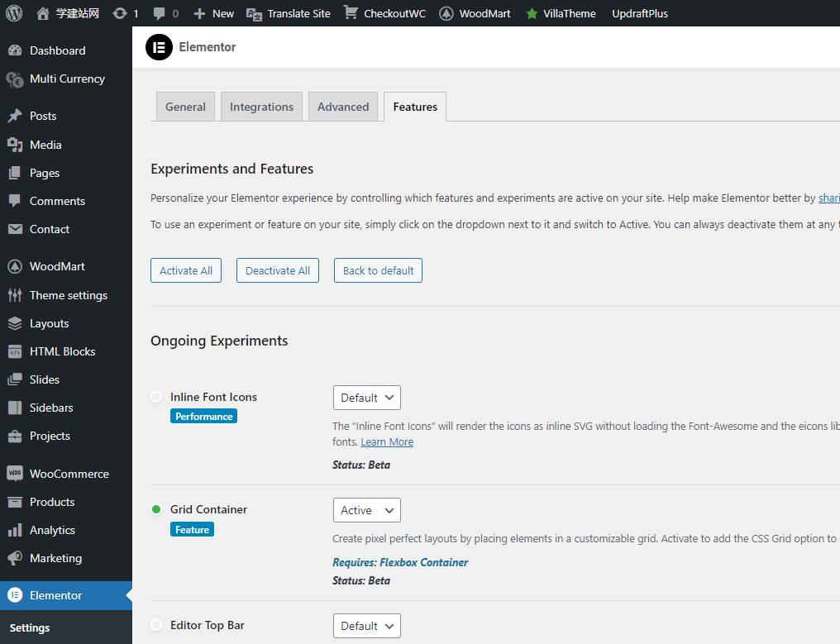840x644 pixels.
Task: Switch to the Advanced tab
Action: pos(343,107)
